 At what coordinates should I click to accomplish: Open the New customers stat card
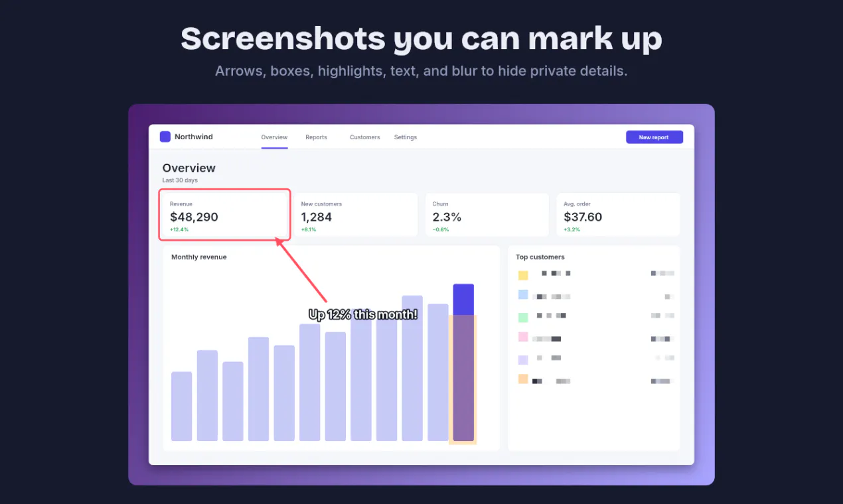pos(356,214)
